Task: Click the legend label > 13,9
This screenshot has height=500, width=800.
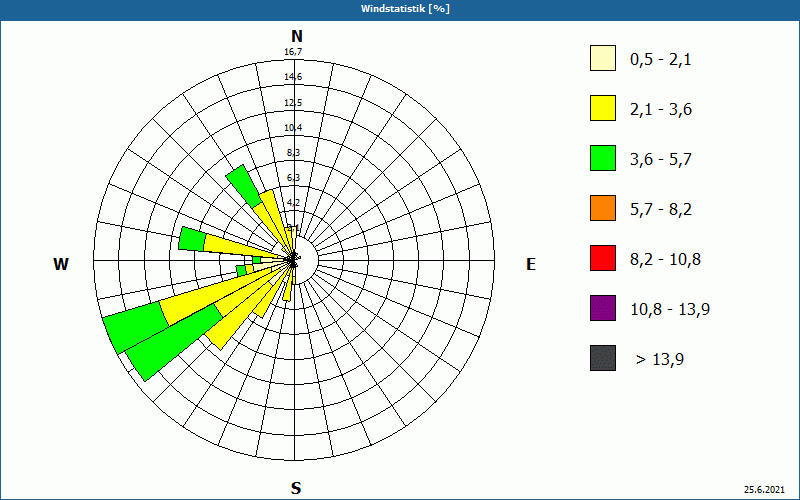Action: (x=660, y=360)
